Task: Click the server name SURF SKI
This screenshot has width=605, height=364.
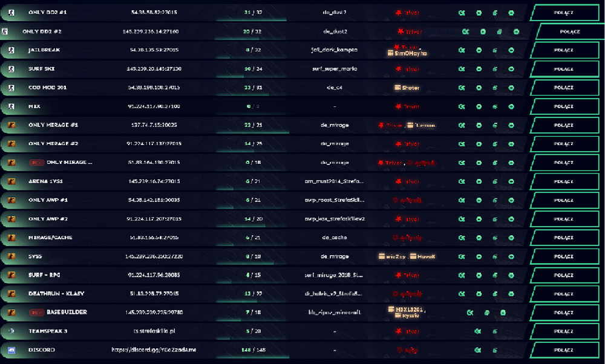Action: pos(41,69)
